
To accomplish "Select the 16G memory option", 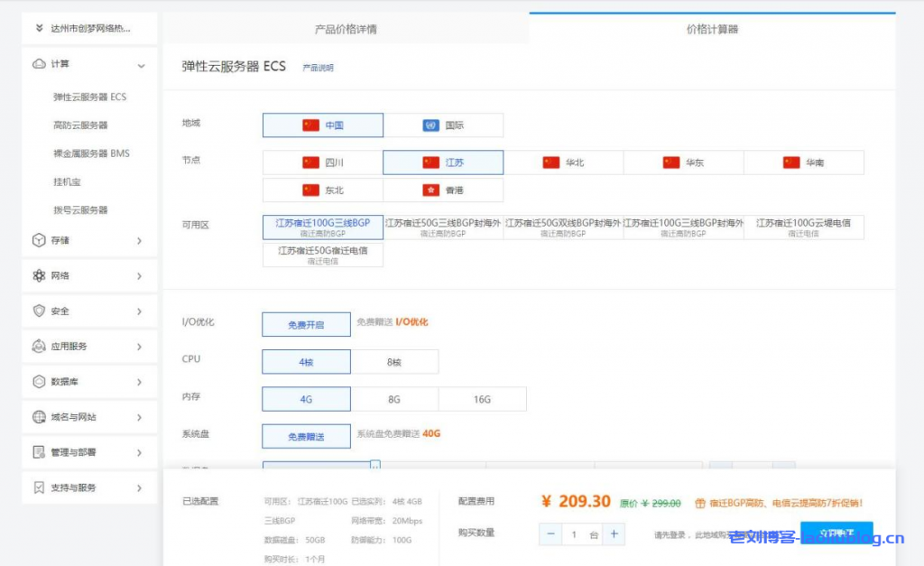I will (482, 399).
